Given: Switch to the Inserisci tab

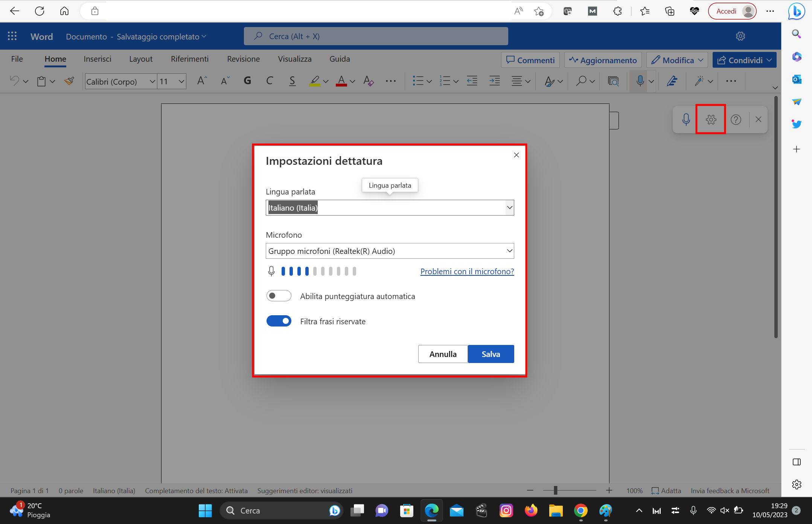Looking at the screenshot, I should click(98, 59).
